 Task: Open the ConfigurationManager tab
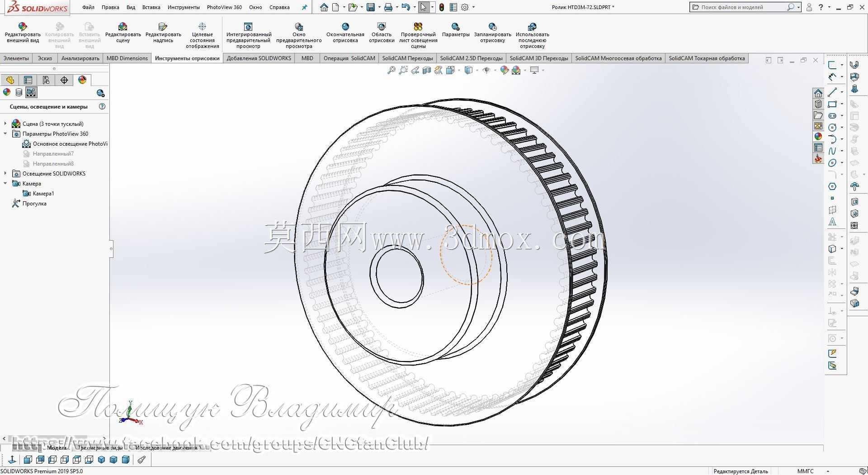tap(46, 80)
